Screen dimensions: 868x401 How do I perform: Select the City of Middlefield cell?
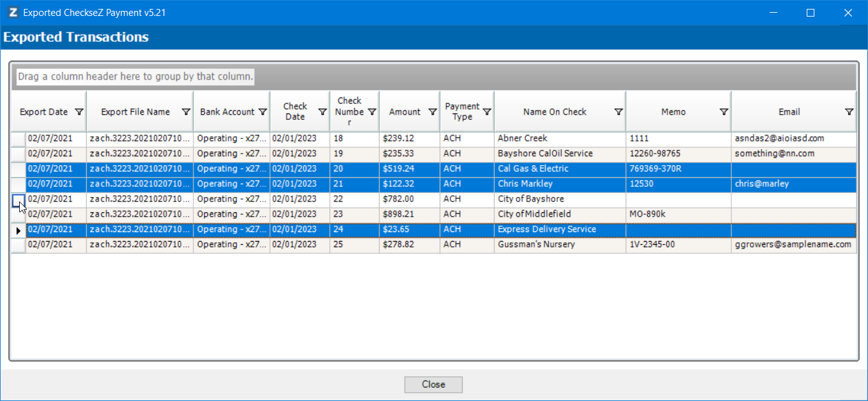[560, 214]
